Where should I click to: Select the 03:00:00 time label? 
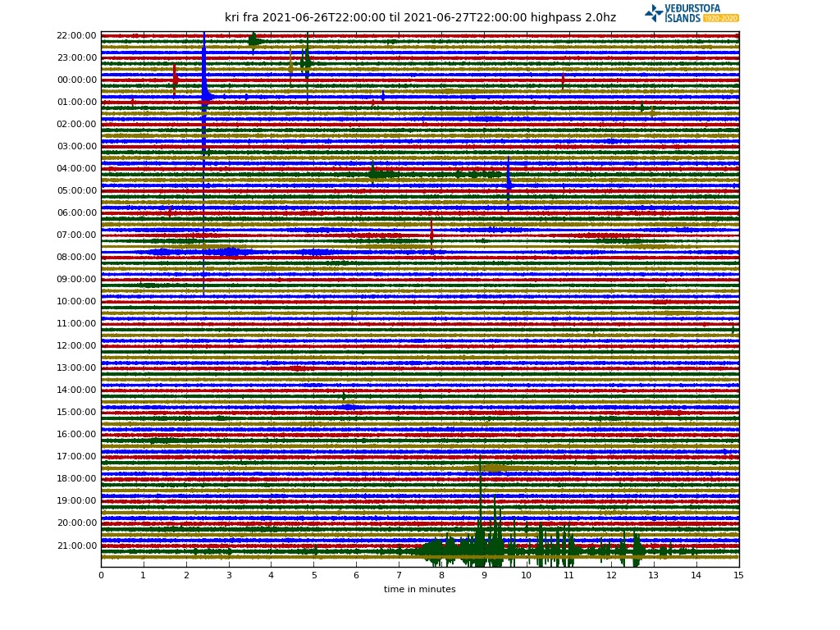(76, 146)
